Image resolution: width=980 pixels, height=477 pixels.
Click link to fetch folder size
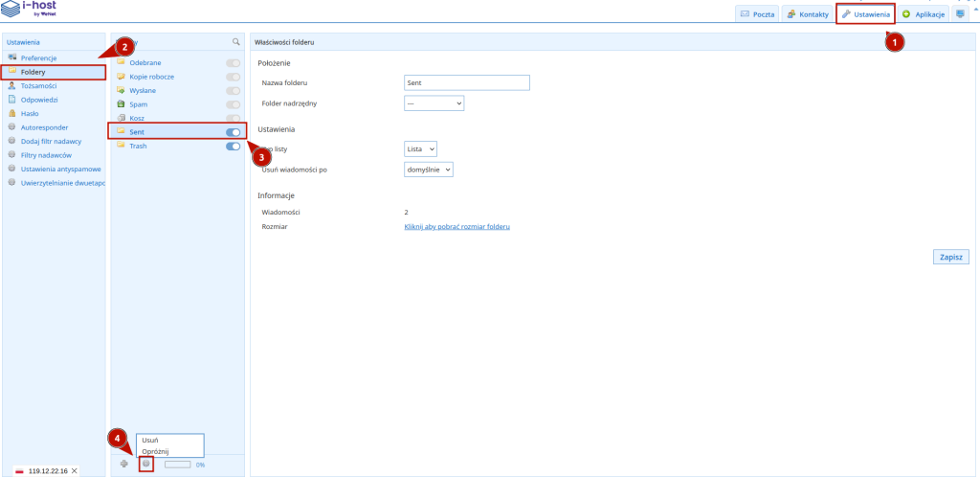(457, 227)
